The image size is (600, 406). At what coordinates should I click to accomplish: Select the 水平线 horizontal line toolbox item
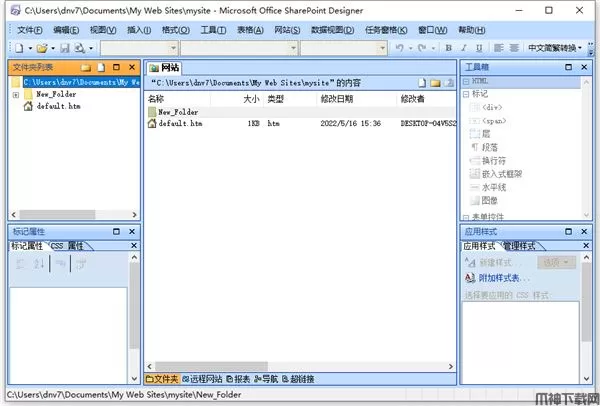tap(488, 188)
